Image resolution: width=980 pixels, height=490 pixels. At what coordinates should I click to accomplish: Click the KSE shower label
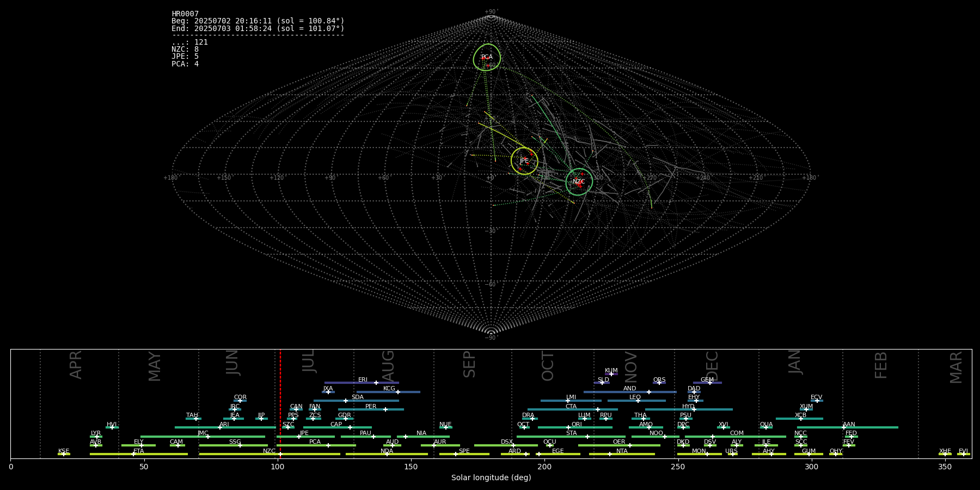[x=64, y=451]
